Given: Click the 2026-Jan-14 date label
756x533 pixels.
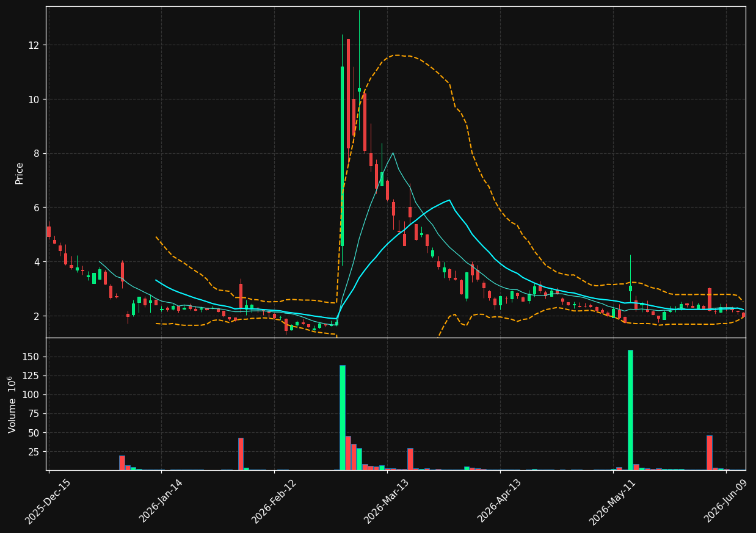Looking at the screenshot, I should point(161,501).
